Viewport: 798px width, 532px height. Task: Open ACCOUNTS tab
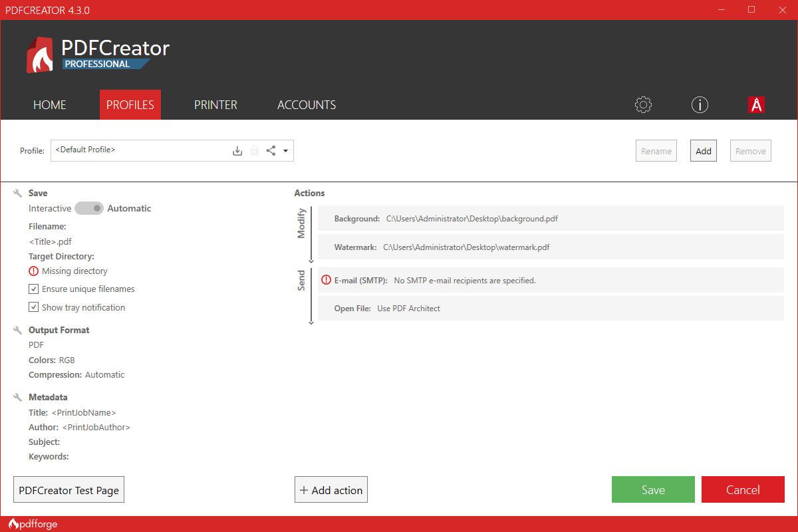point(307,104)
